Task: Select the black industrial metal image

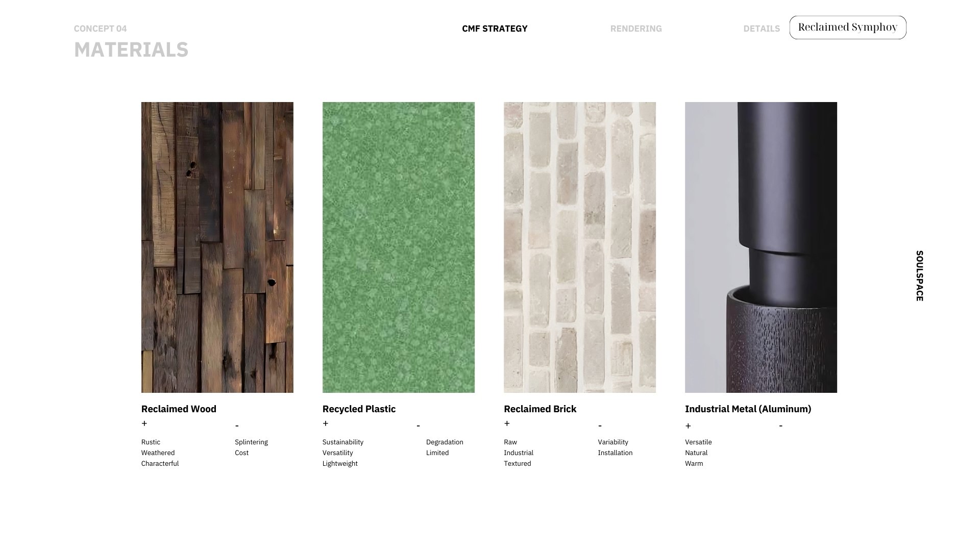Action: [761, 247]
